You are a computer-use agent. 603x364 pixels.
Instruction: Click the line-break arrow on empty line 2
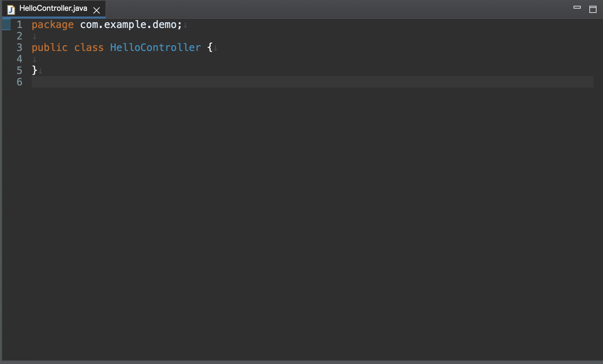(34, 36)
